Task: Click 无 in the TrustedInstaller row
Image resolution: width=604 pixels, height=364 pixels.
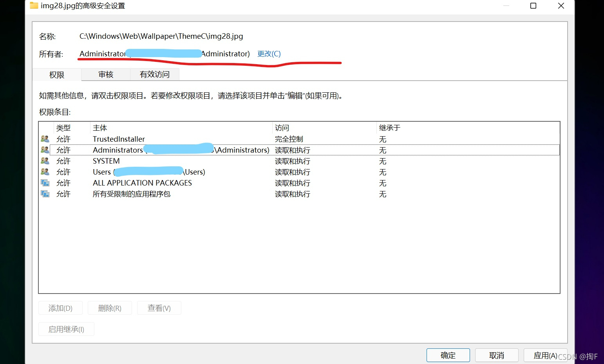Action: tap(383, 139)
